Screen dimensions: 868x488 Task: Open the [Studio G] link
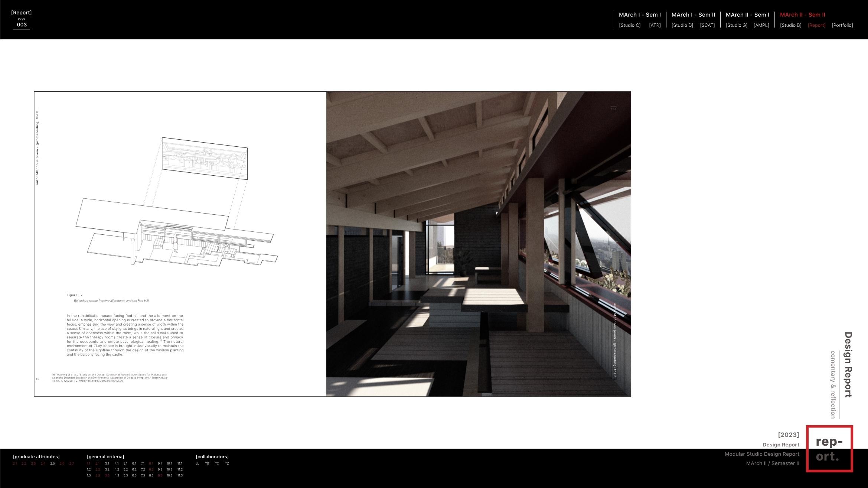736,25
